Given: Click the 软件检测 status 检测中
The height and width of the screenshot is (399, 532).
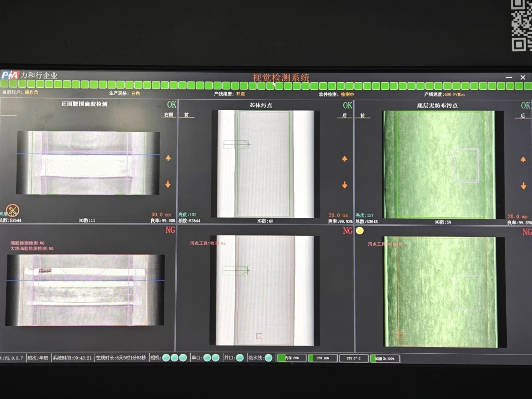Looking at the screenshot, I should pos(347,94).
